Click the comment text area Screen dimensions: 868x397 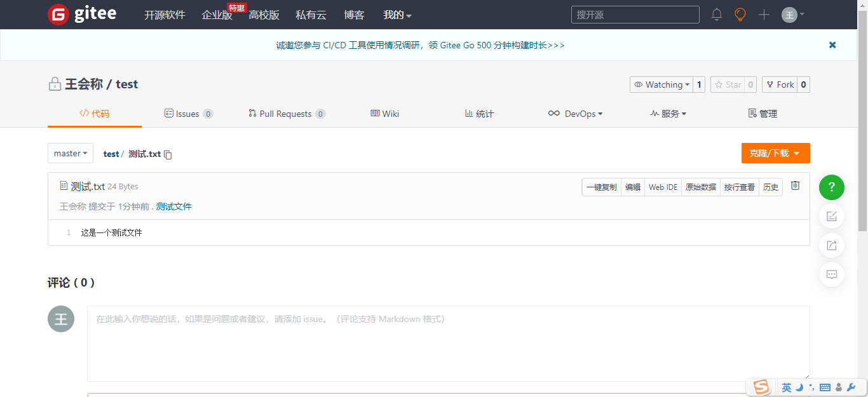(x=449, y=343)
